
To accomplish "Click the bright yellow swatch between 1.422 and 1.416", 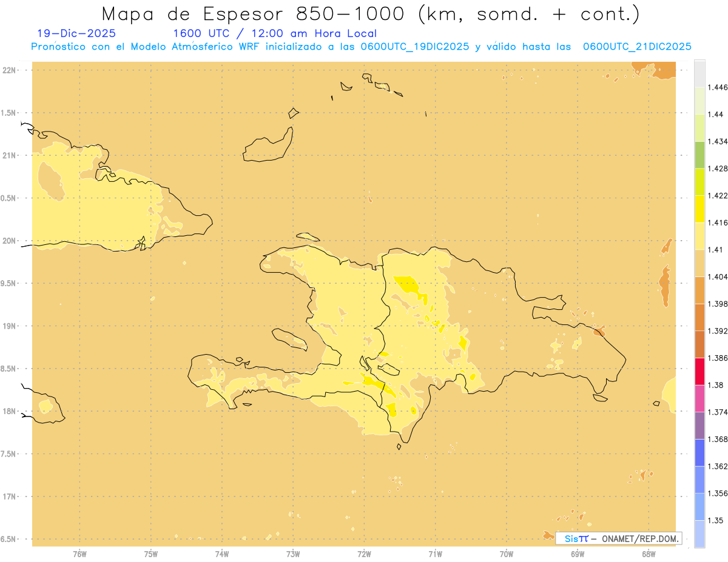I will click(x=699, y=209).
